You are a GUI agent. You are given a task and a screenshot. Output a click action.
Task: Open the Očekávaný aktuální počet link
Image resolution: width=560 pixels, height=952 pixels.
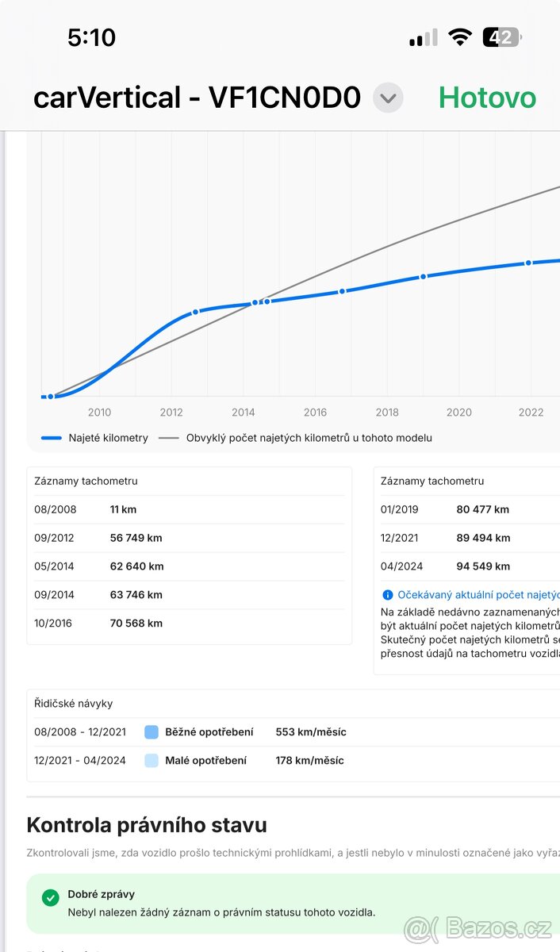[x=478, y=594]
